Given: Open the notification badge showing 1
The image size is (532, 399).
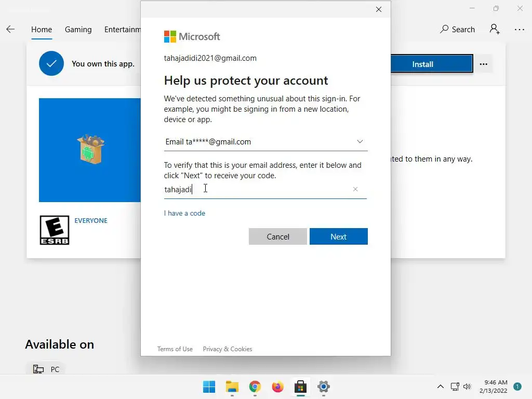Looking at the screenshot, I should [x=517, y=387].
